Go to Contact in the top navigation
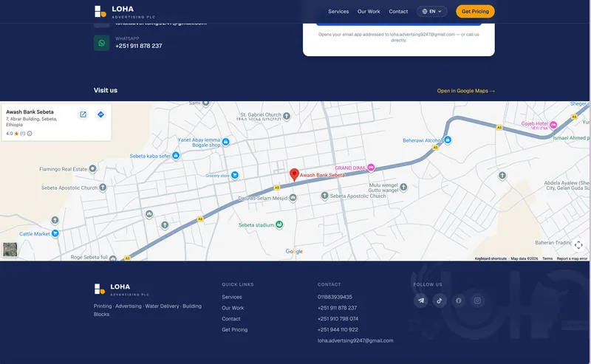This screenshot has height=364, width=591. pyautogui.click(x=398, y=12)
